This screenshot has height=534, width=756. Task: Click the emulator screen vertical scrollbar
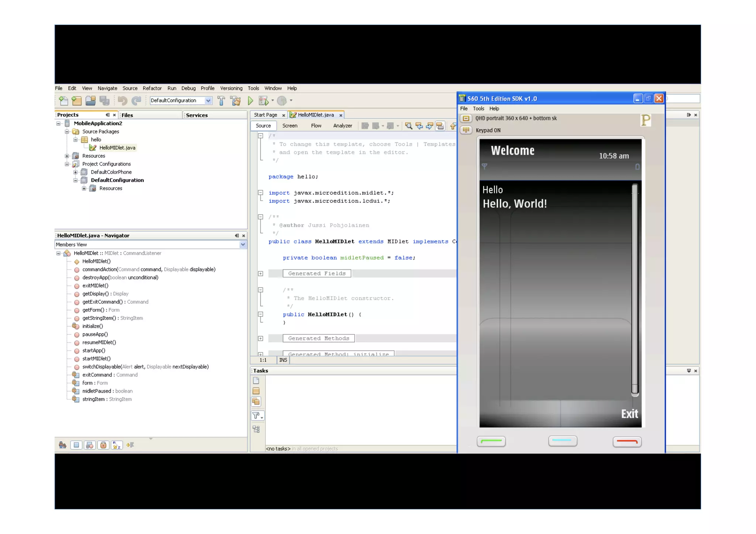635,290
